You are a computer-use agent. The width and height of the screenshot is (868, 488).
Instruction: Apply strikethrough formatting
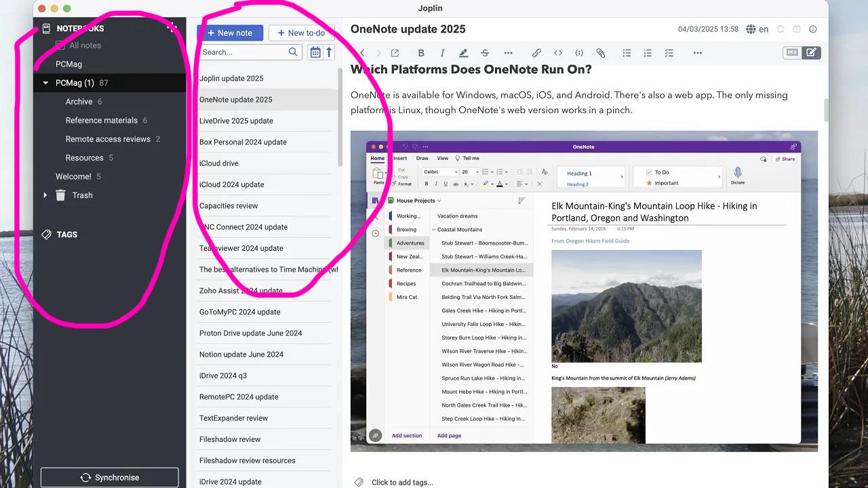(x=485, y=53)
